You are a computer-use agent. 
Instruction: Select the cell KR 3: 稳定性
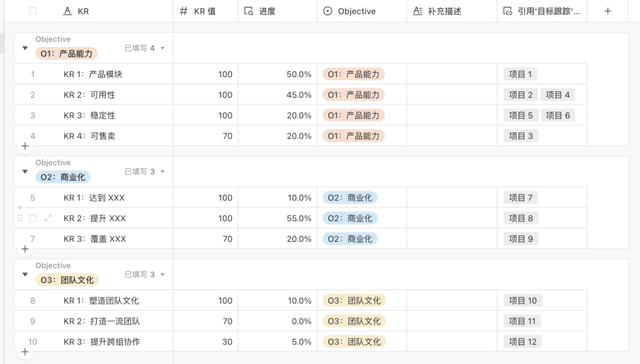point(89,115)
